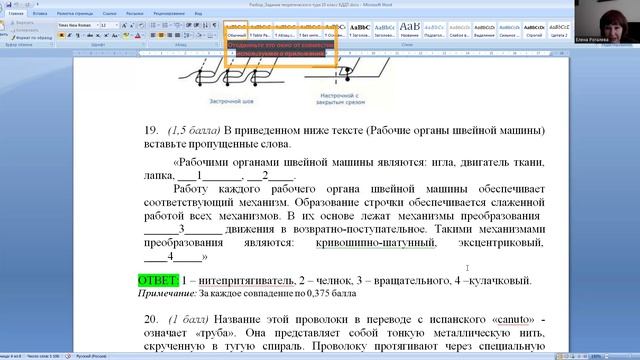Decrease font size with Shrink Font

pos(132,26)
